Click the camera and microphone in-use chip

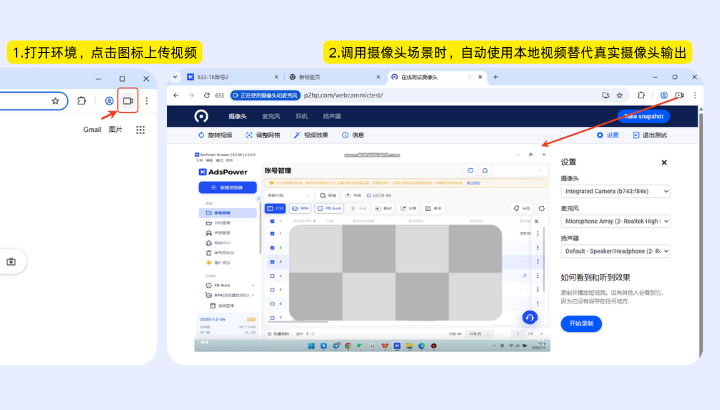[265, 95]
